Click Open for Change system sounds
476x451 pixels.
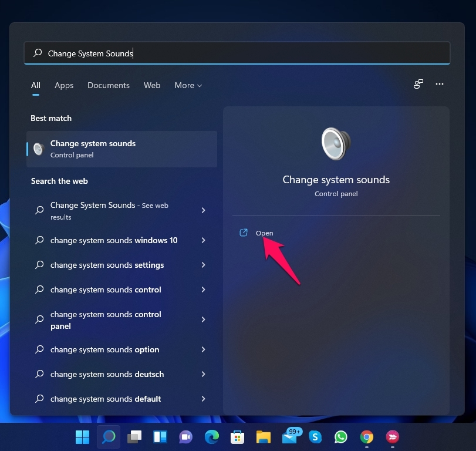(x=264, y=233)
